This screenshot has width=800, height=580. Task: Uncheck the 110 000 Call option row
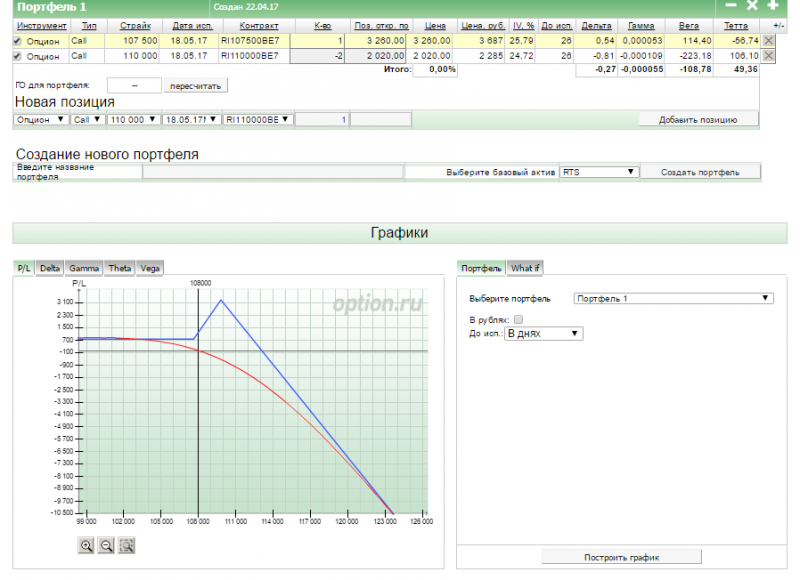(x=17, y=56)
